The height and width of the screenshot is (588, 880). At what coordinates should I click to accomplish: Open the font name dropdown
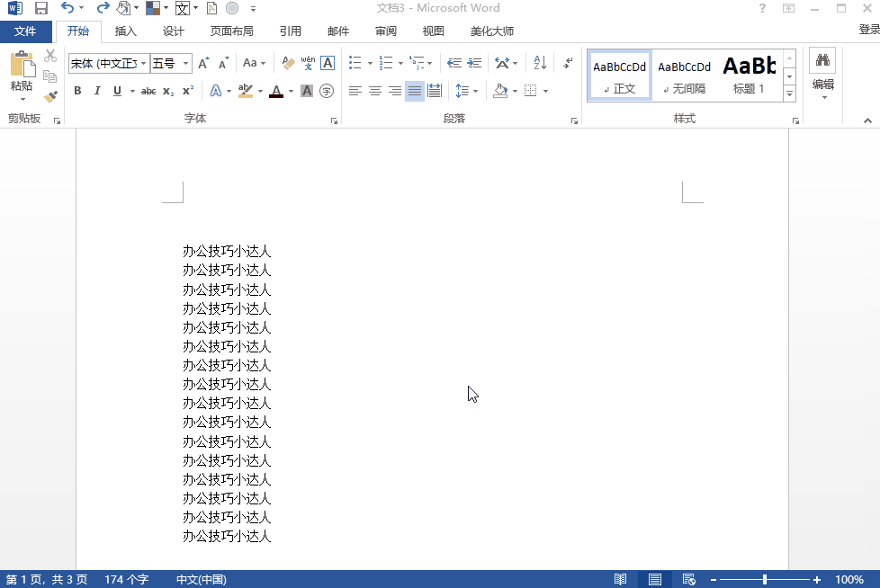pos(142,63)
